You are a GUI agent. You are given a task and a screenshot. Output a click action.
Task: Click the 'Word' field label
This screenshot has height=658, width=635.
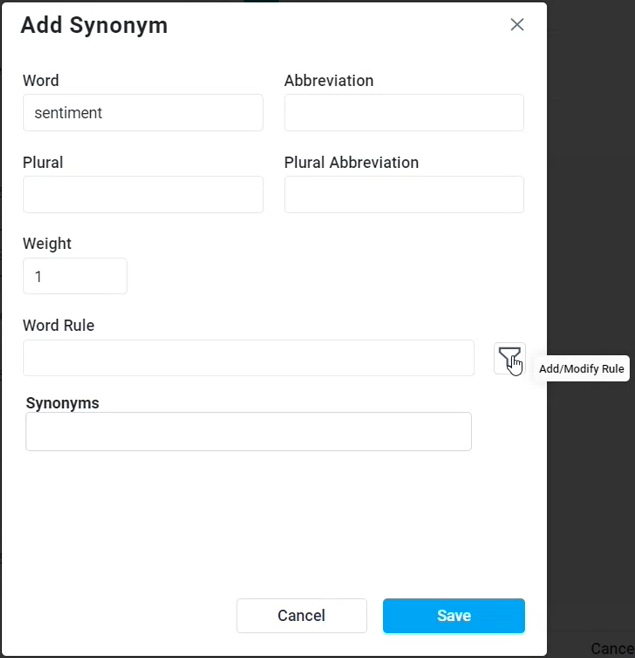pos(41,81)
